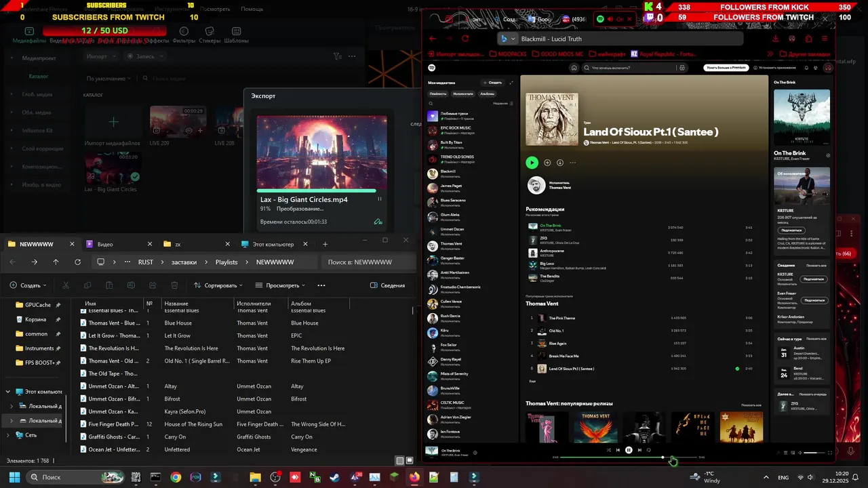Screen dimensions: 868x488
Task: Open the Помощь menu in Filmora
Action: point(252,9)
